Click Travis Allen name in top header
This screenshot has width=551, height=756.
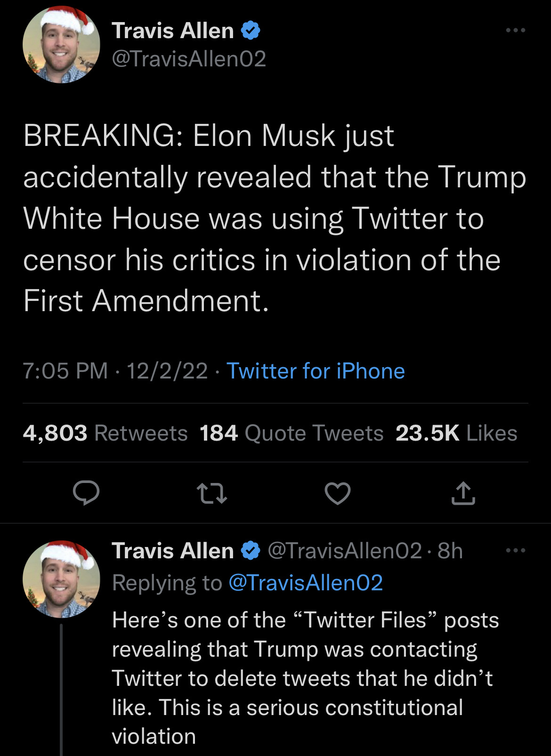pos(172,31)
